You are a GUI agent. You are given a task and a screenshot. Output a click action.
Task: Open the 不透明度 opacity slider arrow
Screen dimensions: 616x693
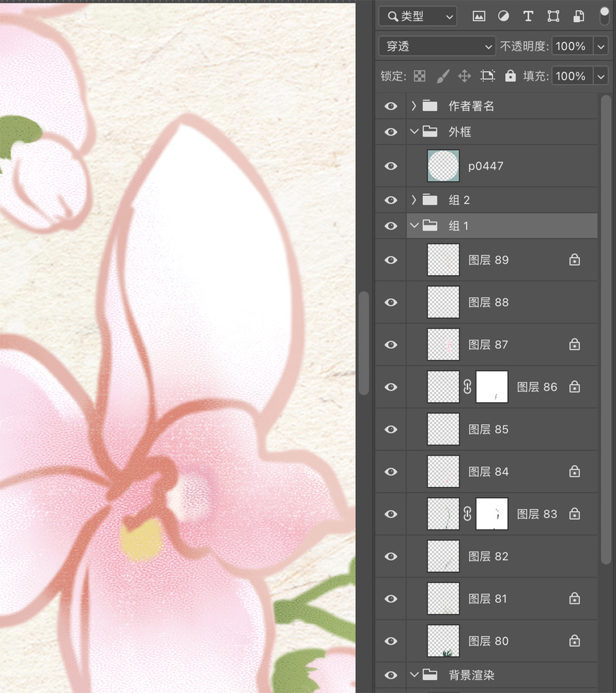click(600, 46)
